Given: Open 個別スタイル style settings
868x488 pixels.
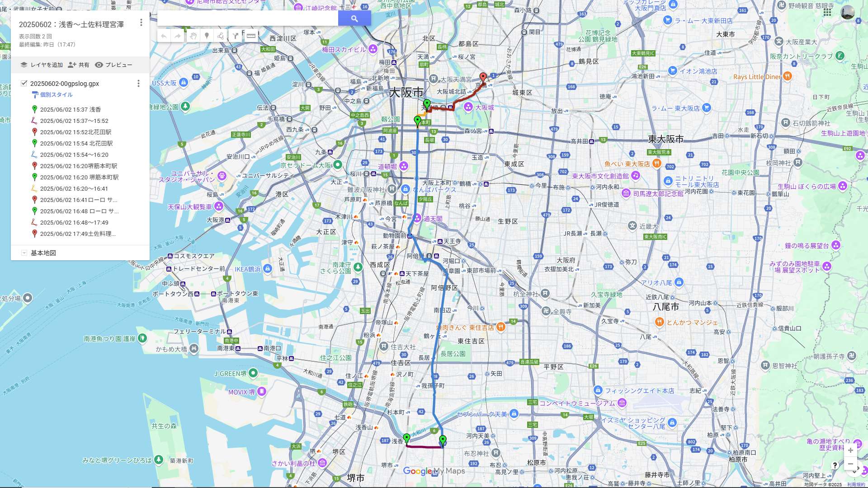Looking at the screenshot, I should point(52,95).
